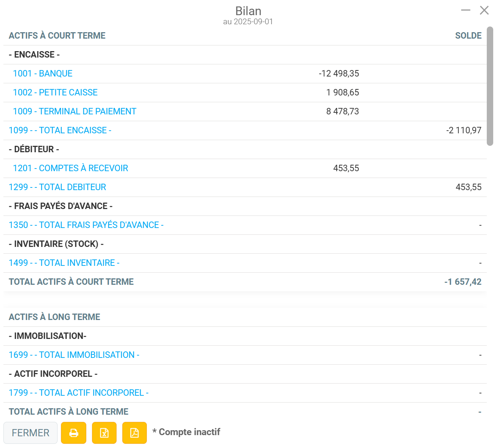Open account 1002 - PETITE CAISSE
The height and width of the screenshot is (448, 497).
(x=55, y=92)
